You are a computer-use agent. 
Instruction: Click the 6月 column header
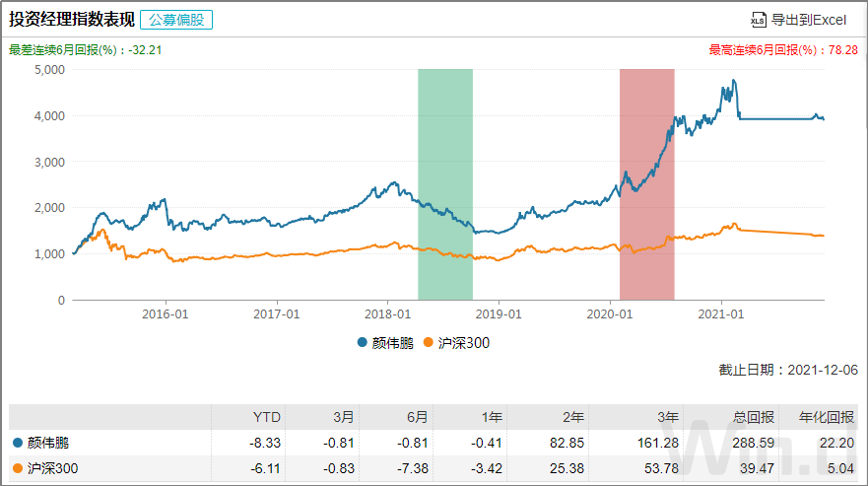coord(418,417)
